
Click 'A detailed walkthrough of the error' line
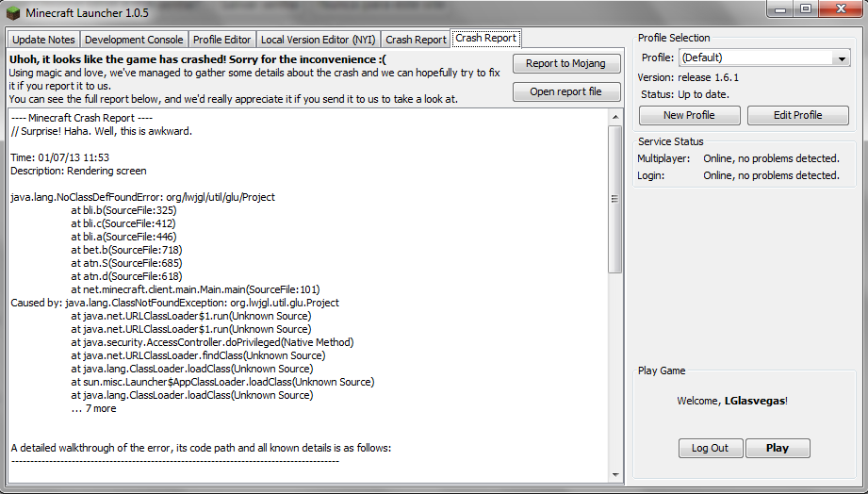coord(201,448)
